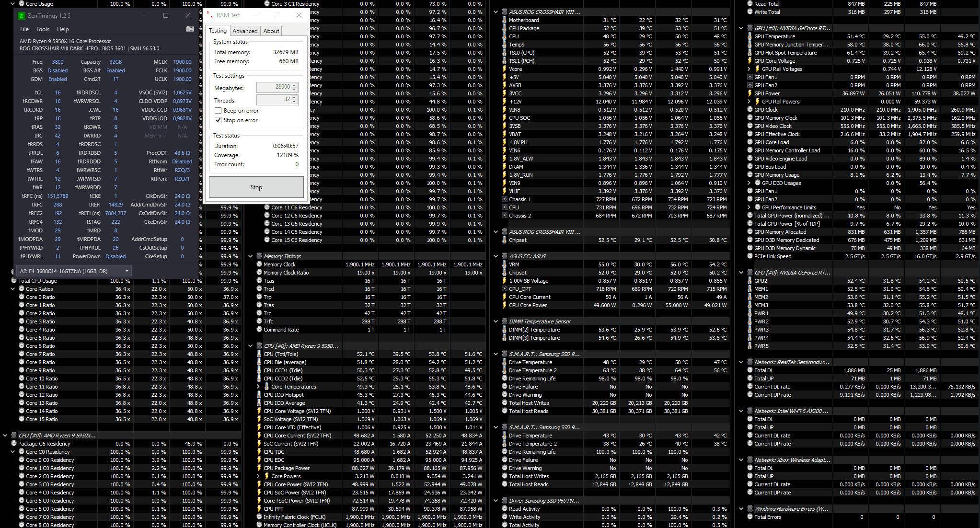Click the DIMM Temperature Sensor header icon
Screen dimensions: 980x528
coord(504,321)
